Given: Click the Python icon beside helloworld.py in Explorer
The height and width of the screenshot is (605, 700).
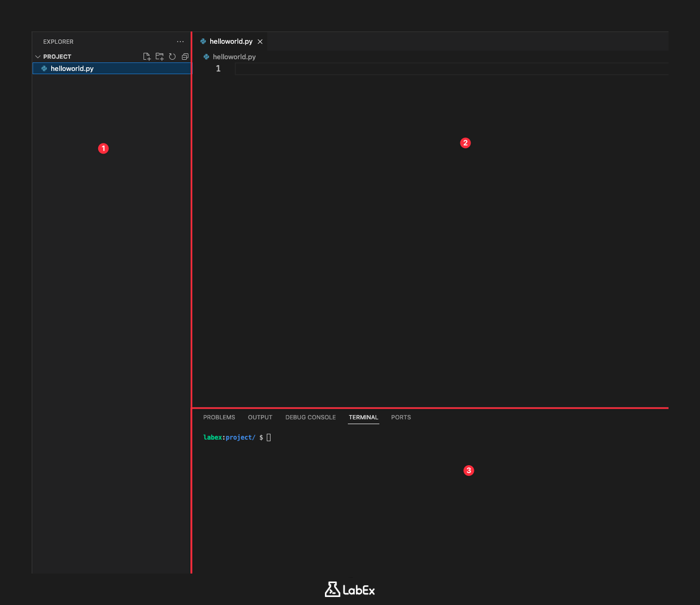Looking at the screenshot, I should 44,68.
